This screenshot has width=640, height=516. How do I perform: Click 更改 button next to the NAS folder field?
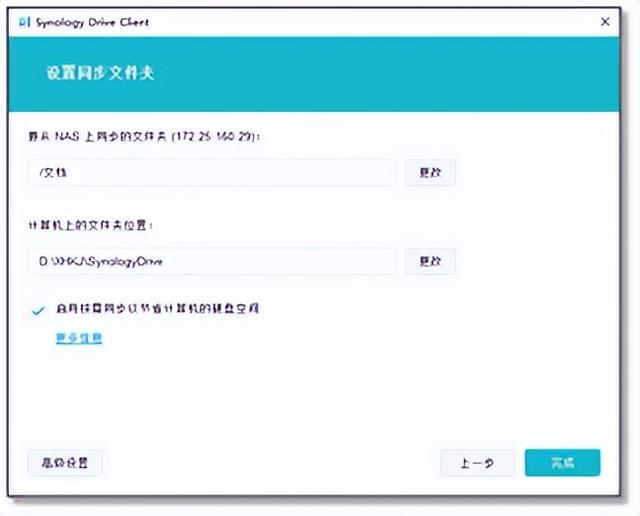(430, 173)
